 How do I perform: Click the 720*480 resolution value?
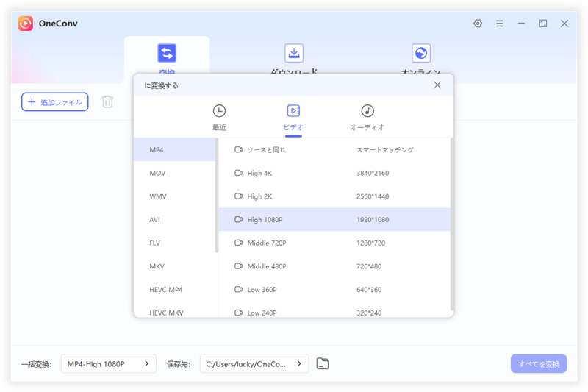(369, 266)
